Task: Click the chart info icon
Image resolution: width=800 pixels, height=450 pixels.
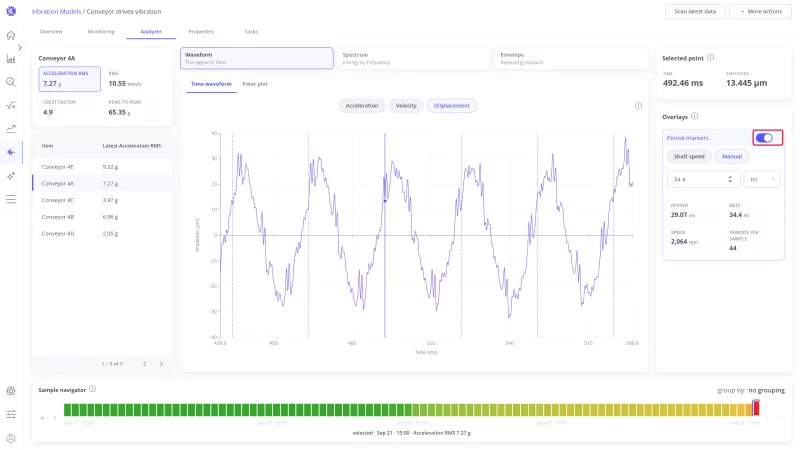Action: point(638,106)
